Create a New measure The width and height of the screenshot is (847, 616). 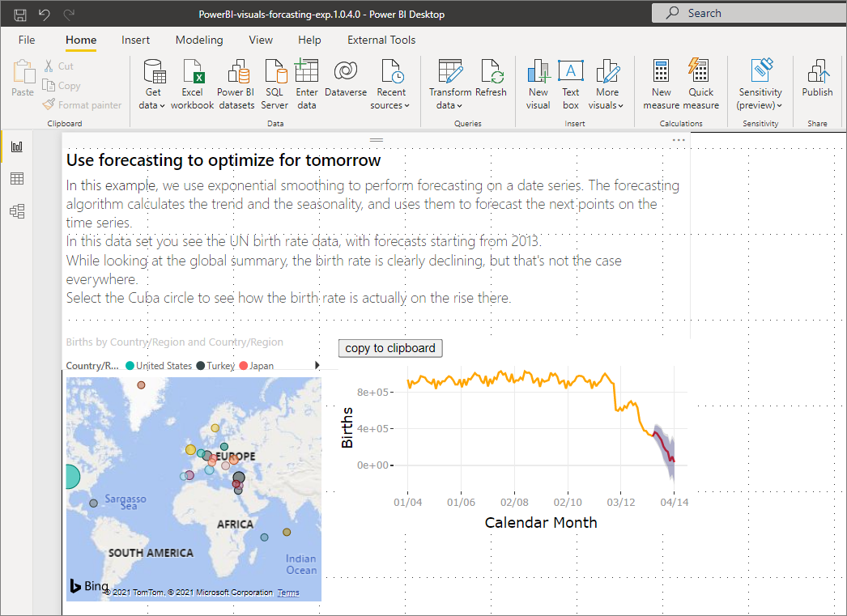pyautogui.click(x=662, y=84)
